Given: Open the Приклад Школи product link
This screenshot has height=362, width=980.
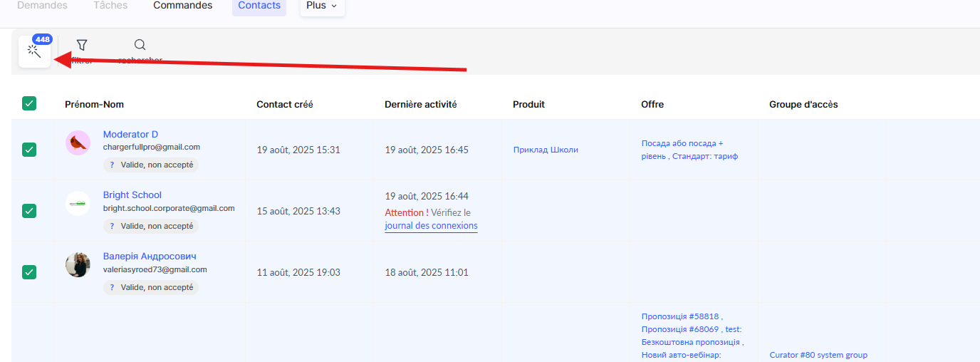Looking at the screenshot, I should click(x=546, y=150).
